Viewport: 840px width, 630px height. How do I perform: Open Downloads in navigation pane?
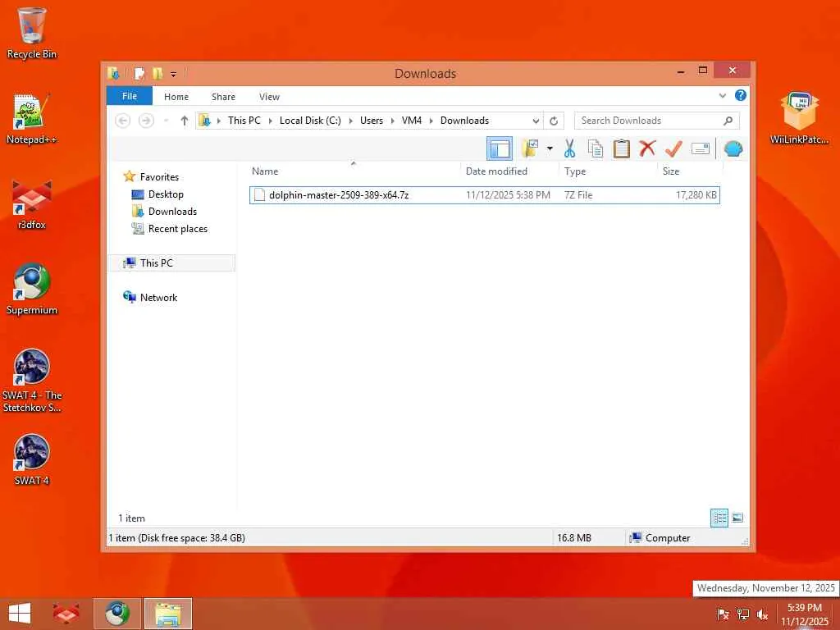click(x=172, y=212)
